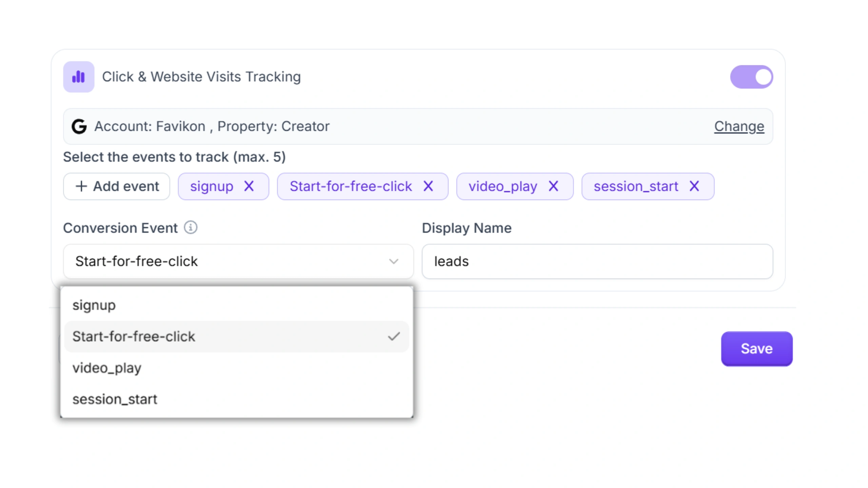Remove the video_play event tag
This screenshot has height=488, width=868.
[x=553, y=186]
